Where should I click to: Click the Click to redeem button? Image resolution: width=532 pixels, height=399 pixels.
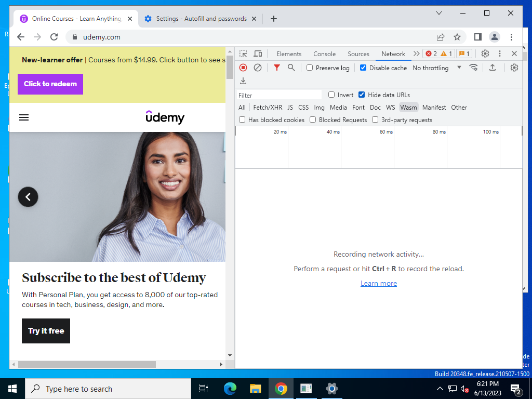coord(50,84)
